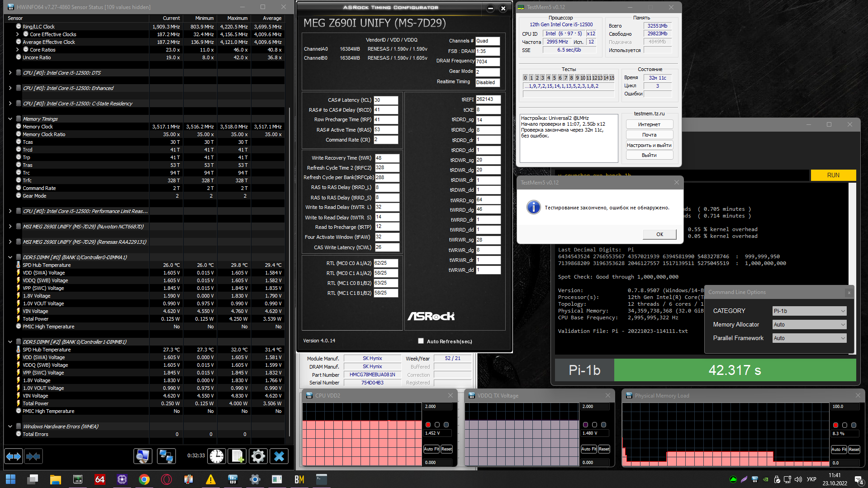
Task: Open Task View from taskbar
Action: click(33, 479)
